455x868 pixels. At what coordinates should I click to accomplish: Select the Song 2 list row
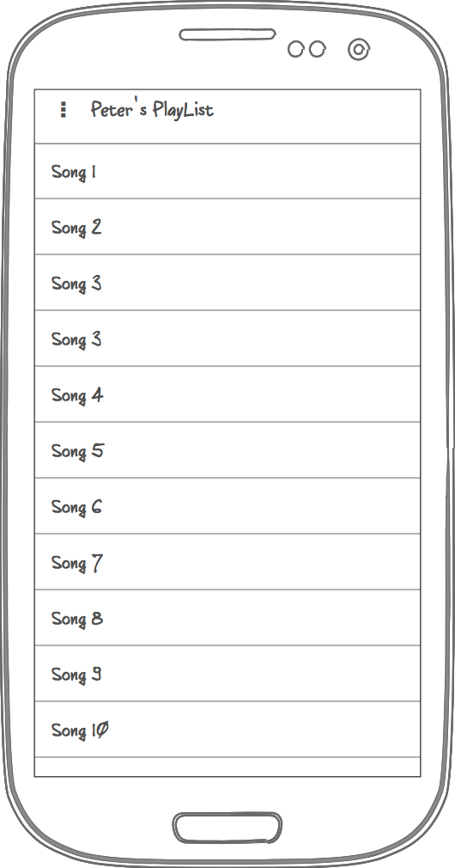pos(227,226)
